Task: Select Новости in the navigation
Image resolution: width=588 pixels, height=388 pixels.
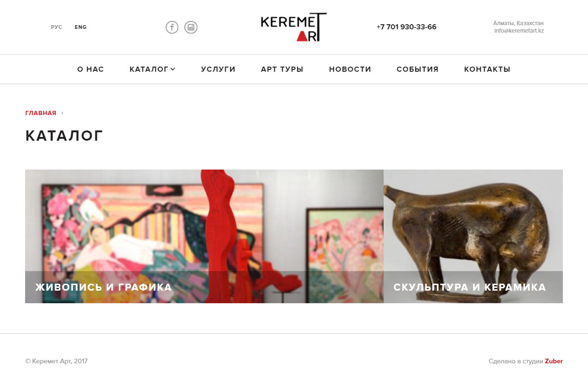Action: (x=350, y=69)
